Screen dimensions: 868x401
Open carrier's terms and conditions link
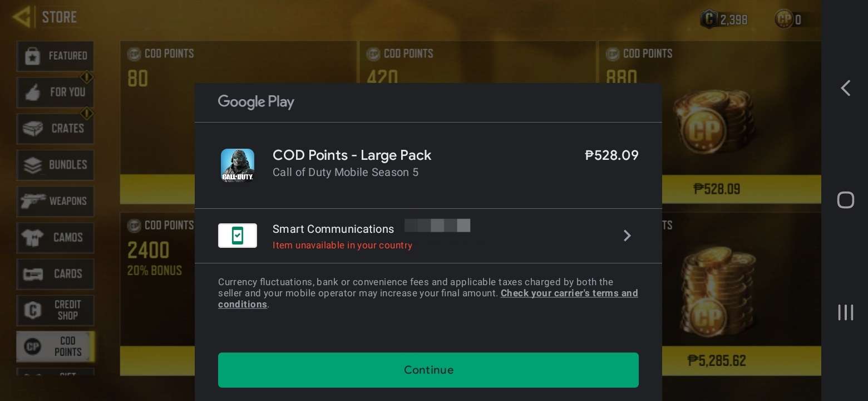click(428, 299)
